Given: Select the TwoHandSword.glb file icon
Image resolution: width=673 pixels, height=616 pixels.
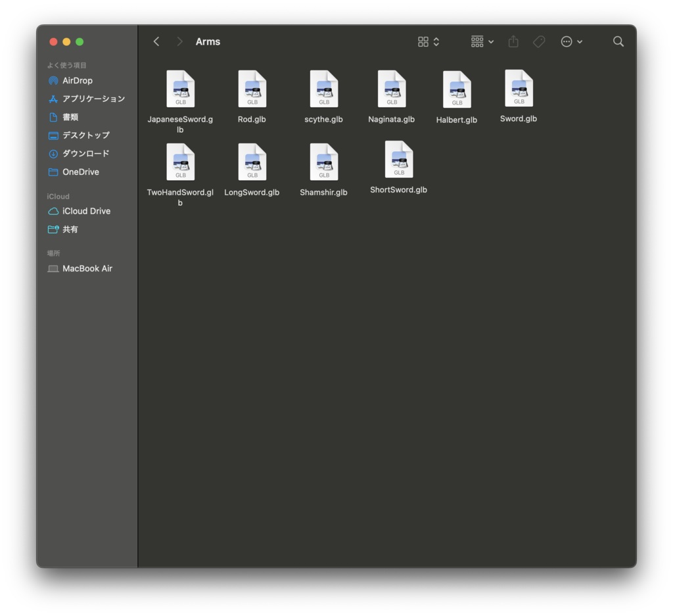Looking at the screenshot, I should pos(180,162).
